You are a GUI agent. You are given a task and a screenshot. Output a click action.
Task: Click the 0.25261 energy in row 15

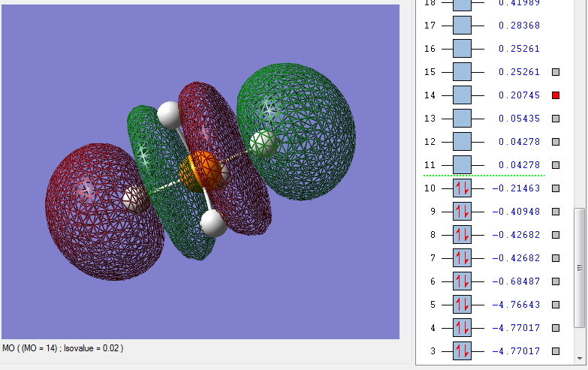(x=519, y=72)
